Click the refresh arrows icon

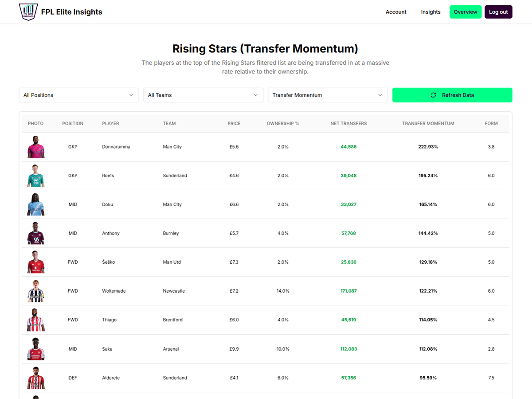434,95
